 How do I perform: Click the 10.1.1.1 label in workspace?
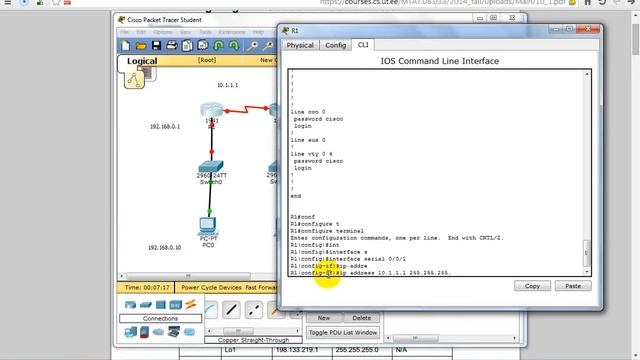coord(227,85)
